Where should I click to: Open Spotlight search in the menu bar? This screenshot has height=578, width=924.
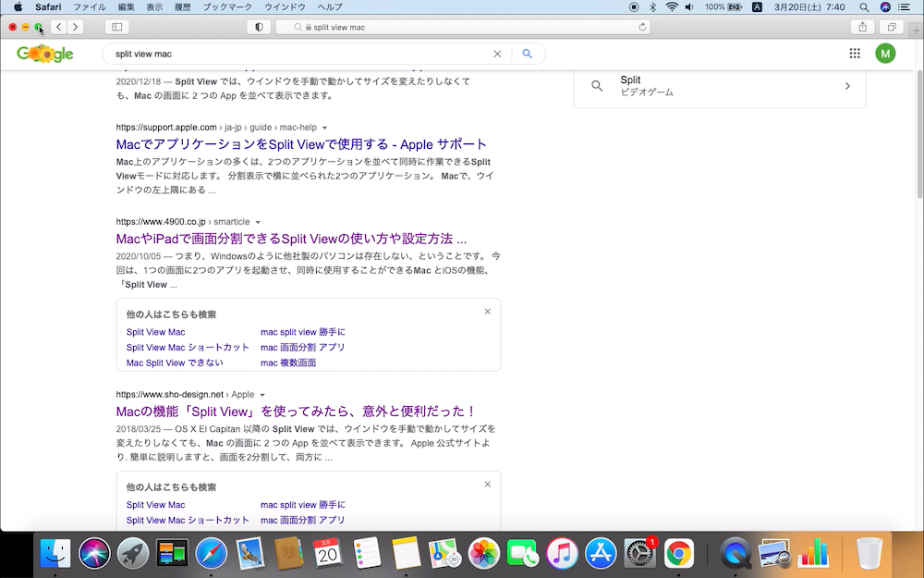click(x=863, y=6)
